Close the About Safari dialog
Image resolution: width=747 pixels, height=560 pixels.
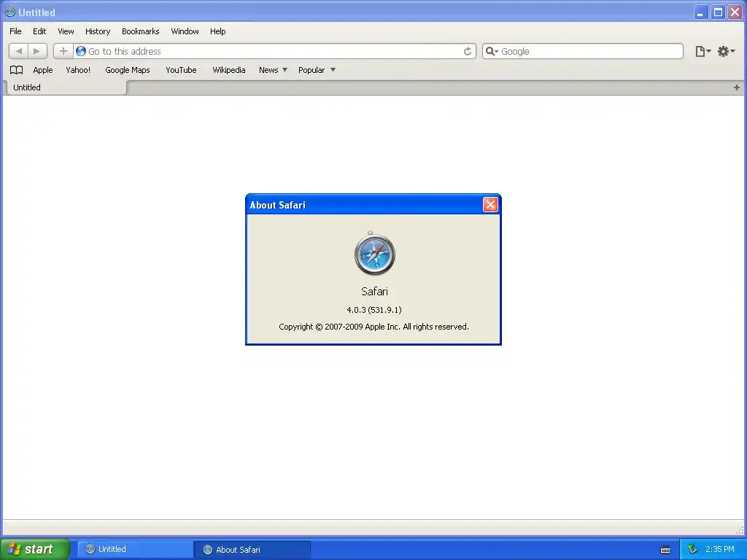point(490,205)
